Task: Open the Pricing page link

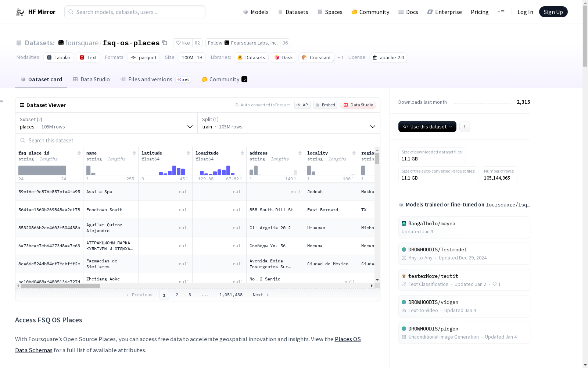Action: point(480,12)
